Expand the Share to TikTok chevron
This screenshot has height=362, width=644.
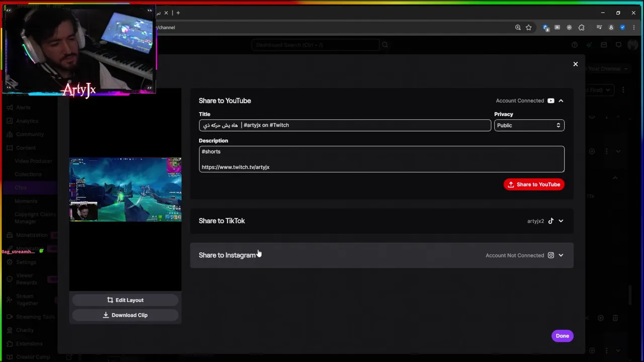coord(561,221)
